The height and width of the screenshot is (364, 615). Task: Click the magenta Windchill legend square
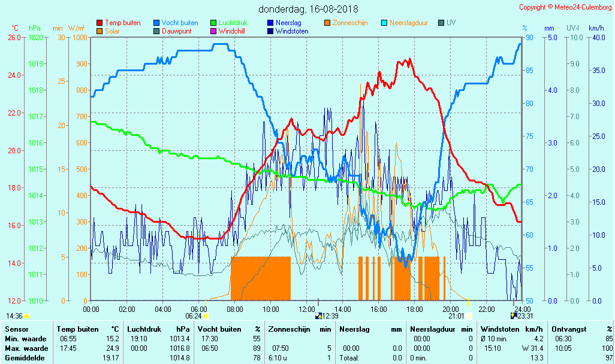coord(213,31)
